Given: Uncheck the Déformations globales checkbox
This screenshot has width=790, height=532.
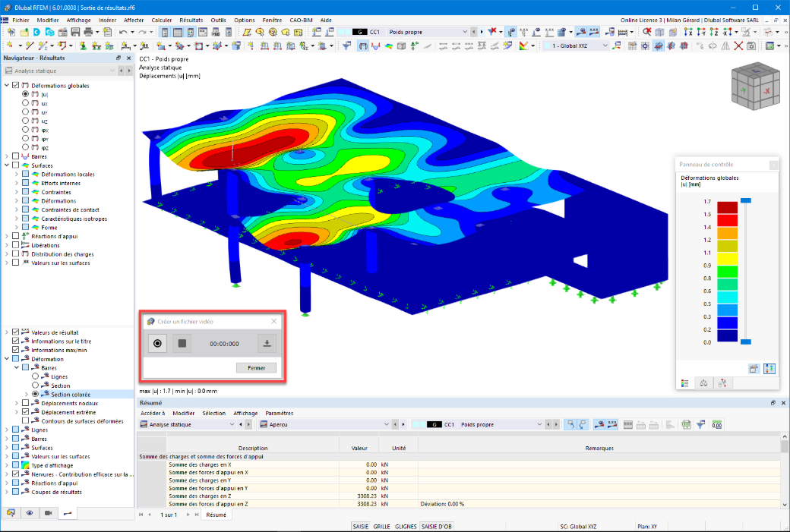Looking at the screenshot, I should click(x=16, y=86).
